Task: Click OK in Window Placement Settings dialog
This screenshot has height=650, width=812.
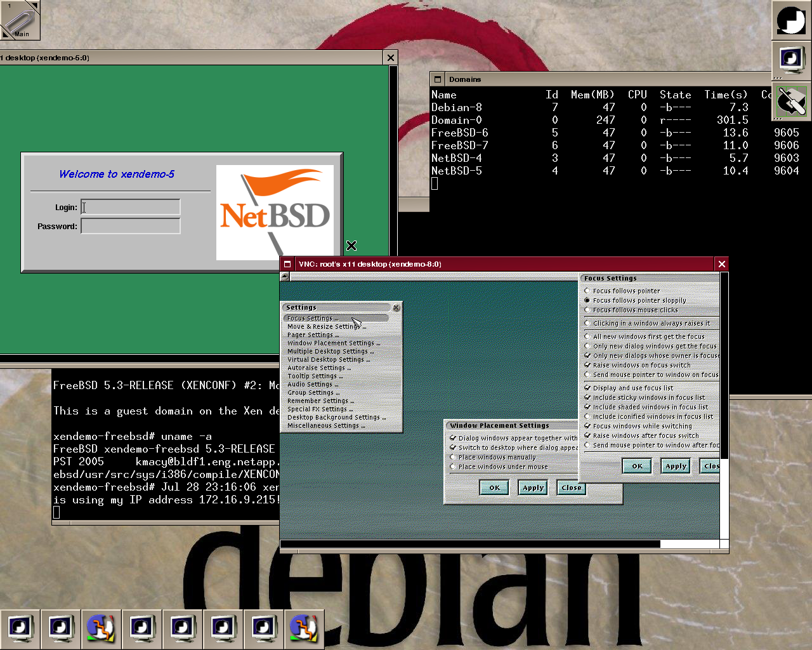Action: [x=494, y=487]
